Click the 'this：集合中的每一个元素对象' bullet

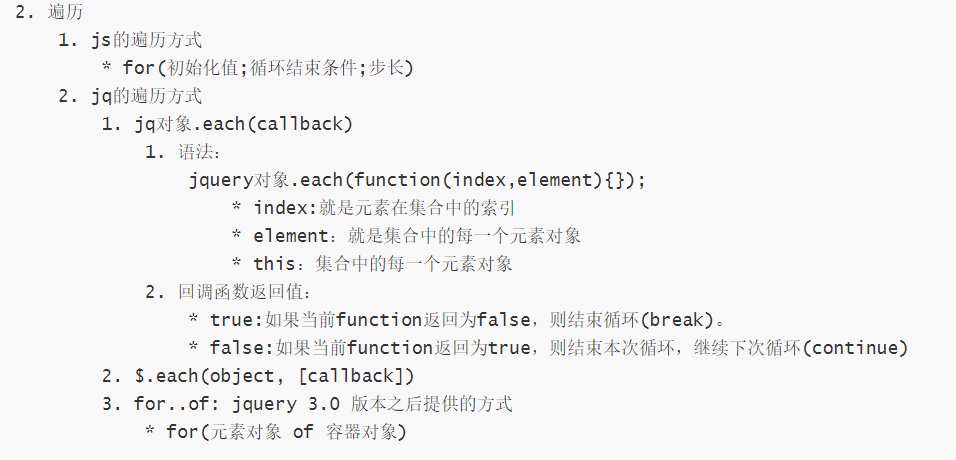pyautogui.click(x=383, y=264)
